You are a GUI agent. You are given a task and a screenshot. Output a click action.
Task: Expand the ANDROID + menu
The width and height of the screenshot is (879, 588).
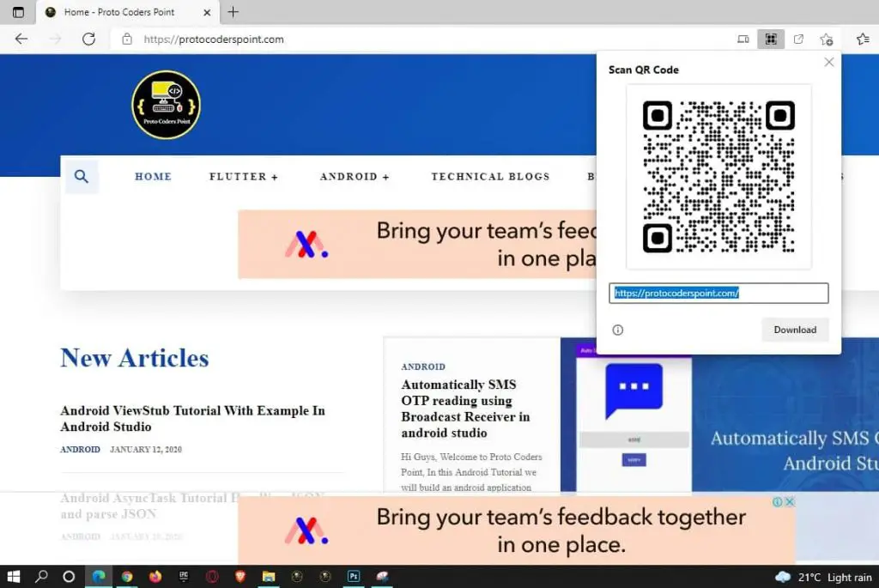tap(355, 177)
